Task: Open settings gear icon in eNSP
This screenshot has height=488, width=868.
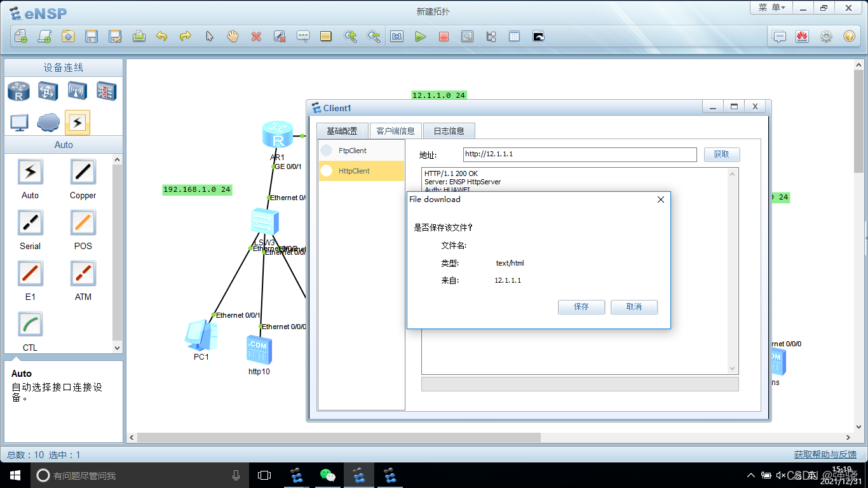Action: (x=826, y=36)
